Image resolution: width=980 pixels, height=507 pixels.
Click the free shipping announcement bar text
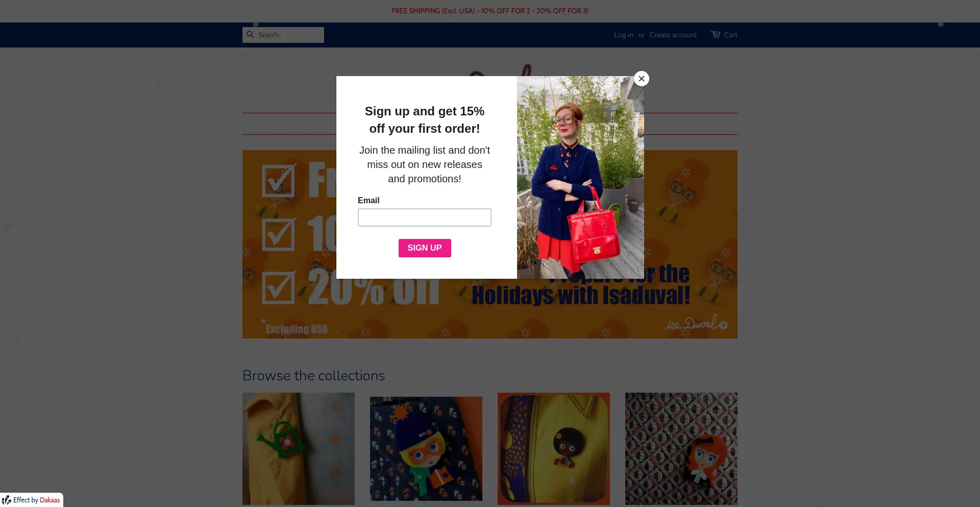point(490,11)
